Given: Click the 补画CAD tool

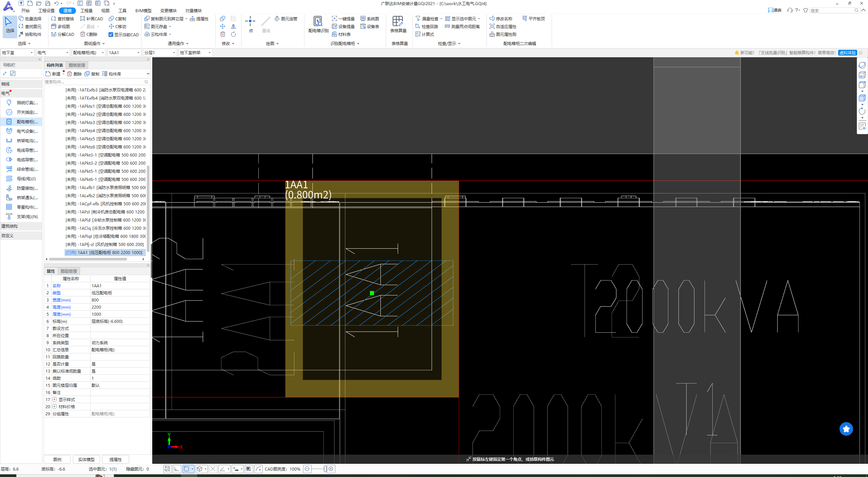Looking at the screenshot, I should tap(92, 19).
